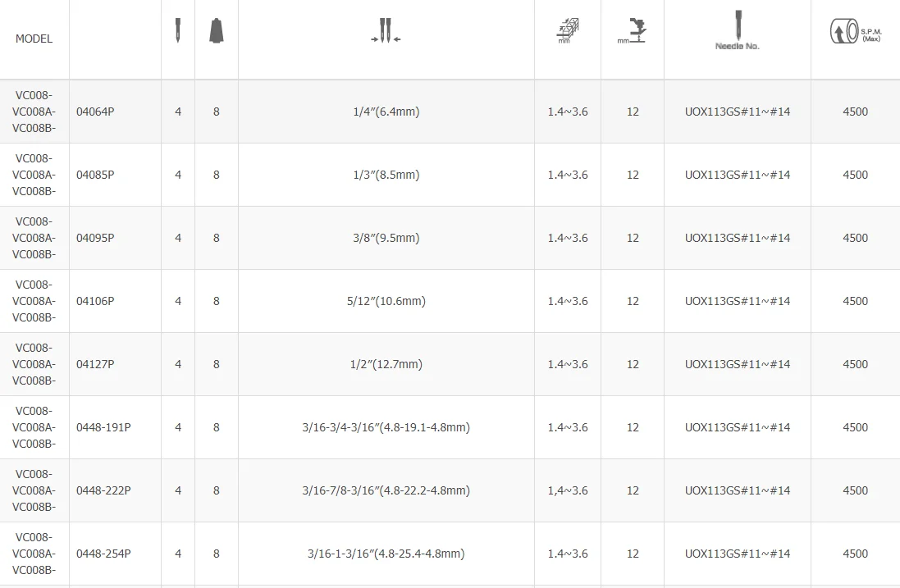Click foot lift 12 in 0448-222P row

click(633, 490)
